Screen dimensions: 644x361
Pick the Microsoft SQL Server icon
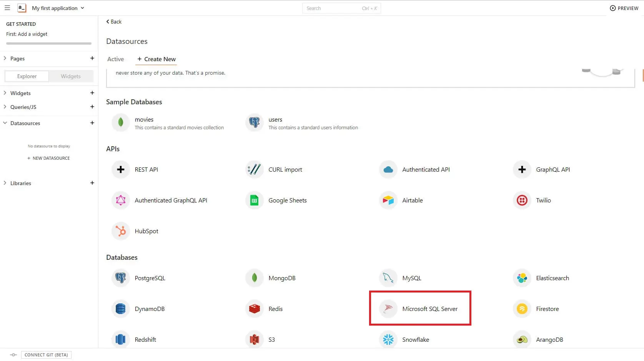(388, 309)
